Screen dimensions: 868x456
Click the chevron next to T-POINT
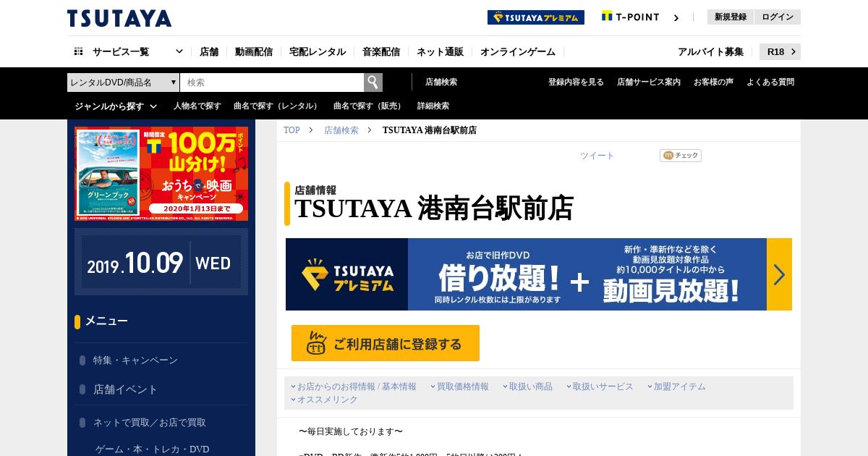(676, 18)
